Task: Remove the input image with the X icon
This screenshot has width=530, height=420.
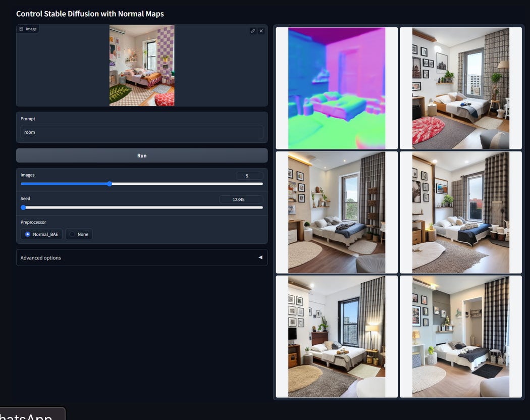Action: pyautogui.click(x=261, y=31)
